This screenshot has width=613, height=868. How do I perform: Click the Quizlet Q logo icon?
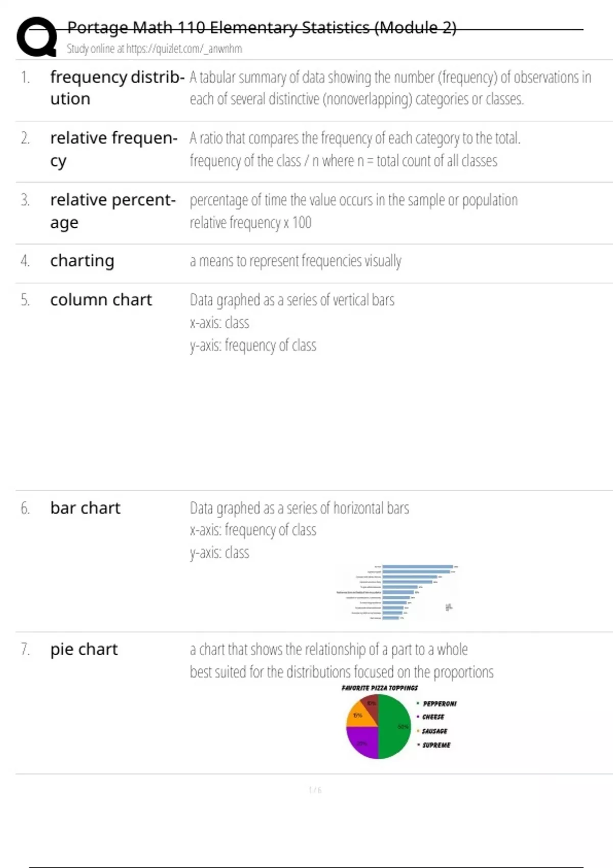(x=37, y=36)
